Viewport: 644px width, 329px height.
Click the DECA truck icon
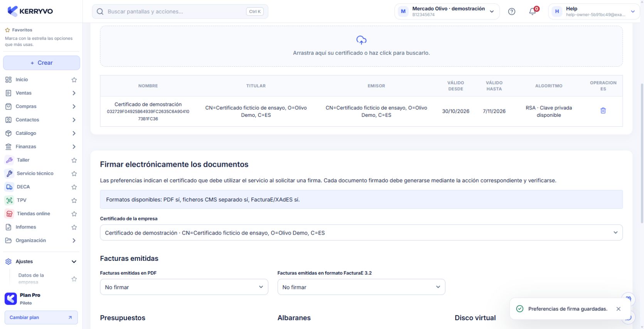(x=9, y=187)
